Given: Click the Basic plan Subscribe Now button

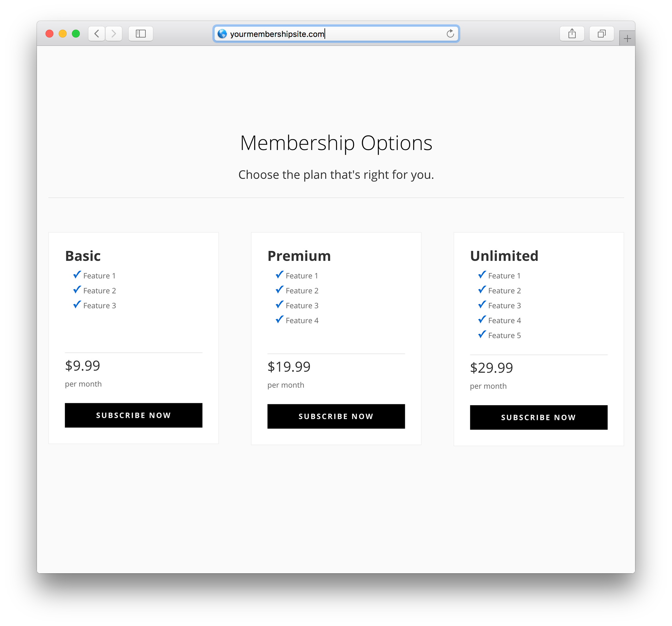Looking at the screenshot, I should (134, 415).
